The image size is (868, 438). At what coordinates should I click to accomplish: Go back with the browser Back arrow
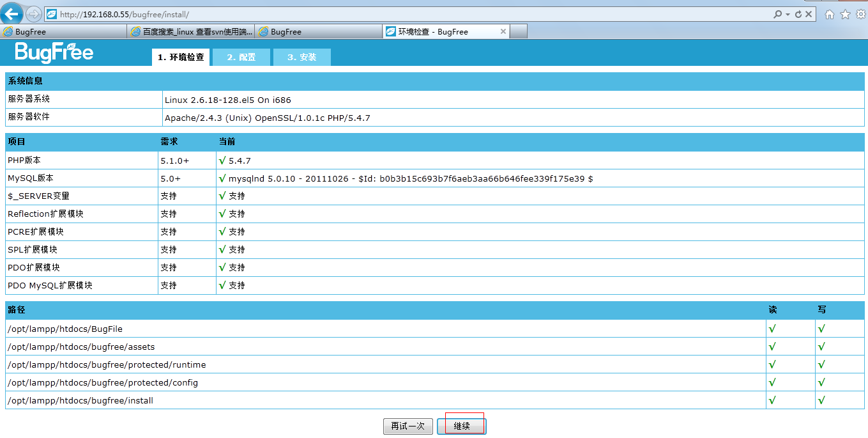12,13
